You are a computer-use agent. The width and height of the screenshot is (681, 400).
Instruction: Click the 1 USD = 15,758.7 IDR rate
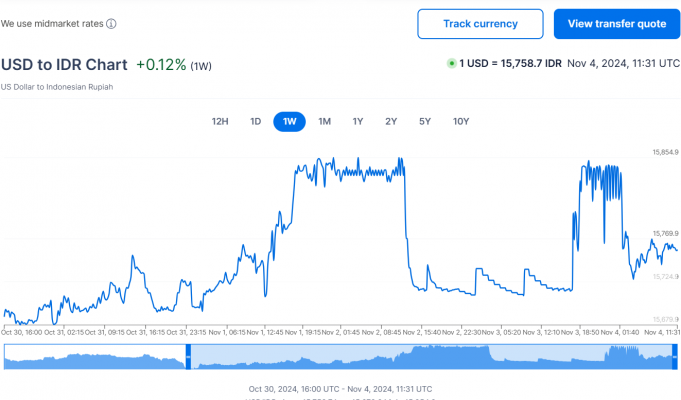coord(510,63)
